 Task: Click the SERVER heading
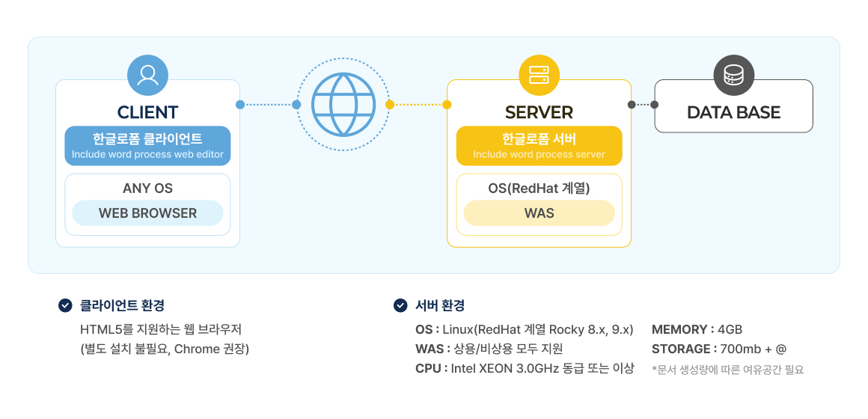point(540,112)
